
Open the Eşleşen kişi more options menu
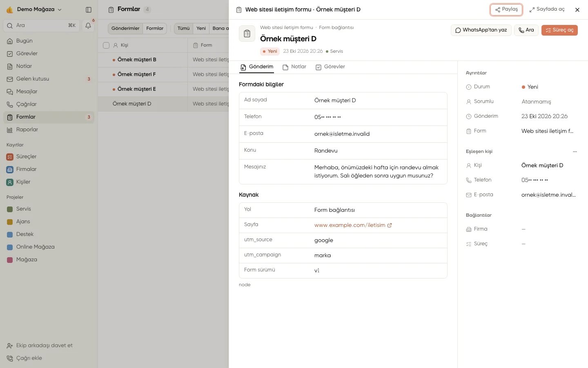tap(575, 152)
